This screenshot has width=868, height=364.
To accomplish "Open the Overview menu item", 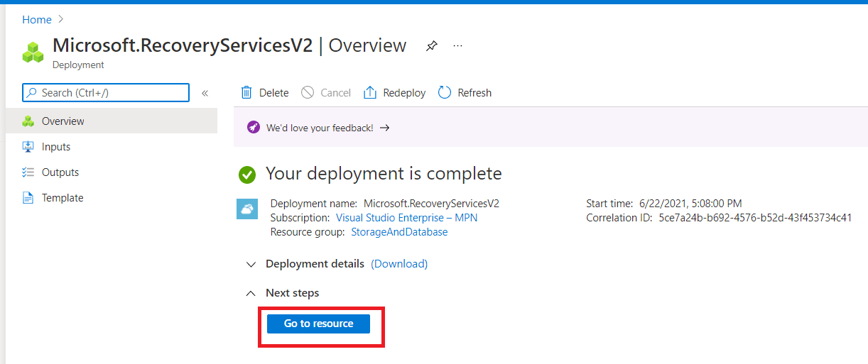I will [x=63, y=121].
